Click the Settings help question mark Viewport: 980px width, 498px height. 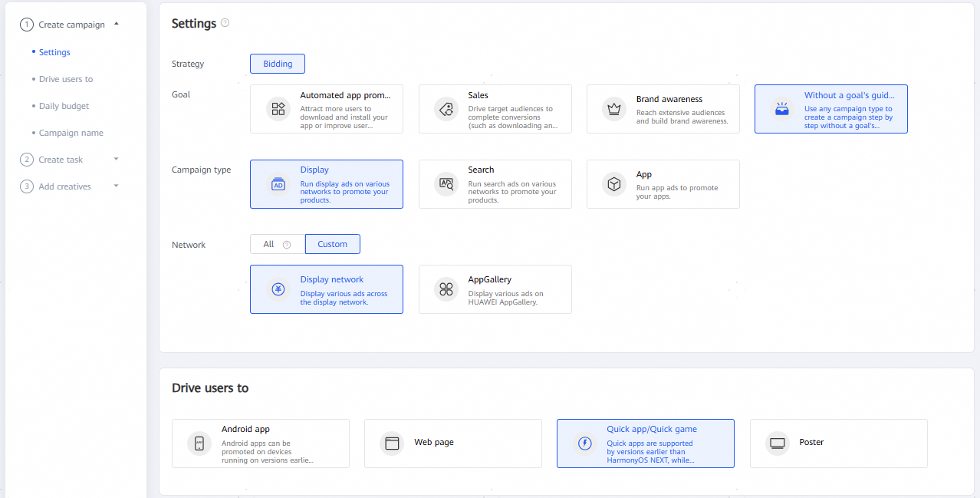coord(225,23)
